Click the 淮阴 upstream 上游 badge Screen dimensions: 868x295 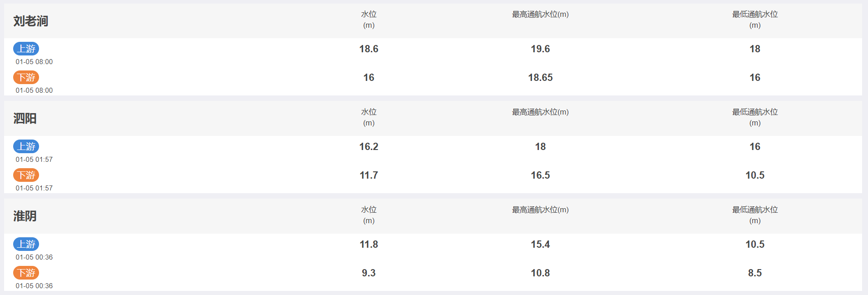click(x=26, y=244)
